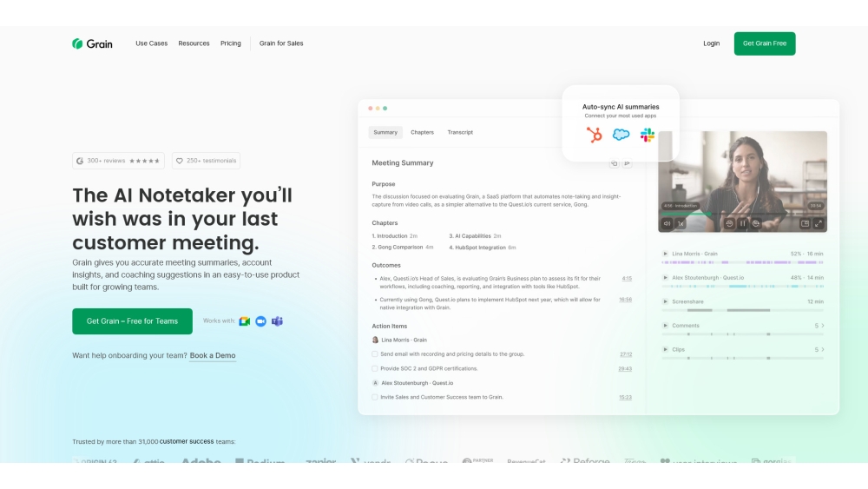Click the Google Meet icon
Image resolution: width=868 pixels, height=489 pixels.
click(245, 321)
